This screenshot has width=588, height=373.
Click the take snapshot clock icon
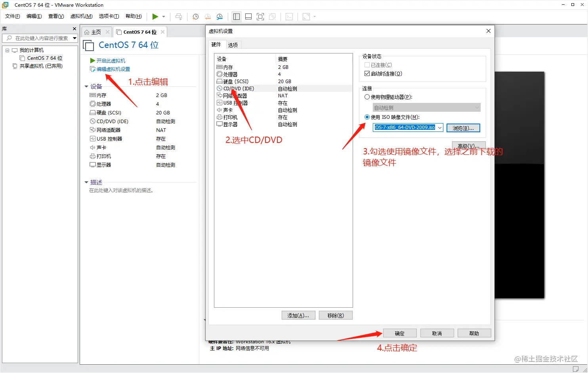[x=195, y=16]
